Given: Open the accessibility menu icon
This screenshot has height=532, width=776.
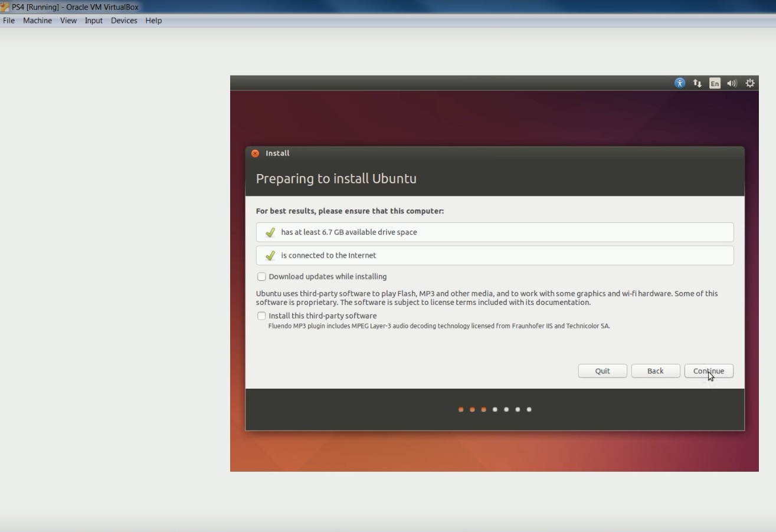Looking at the screenshot, I should (x=680, y=83).
